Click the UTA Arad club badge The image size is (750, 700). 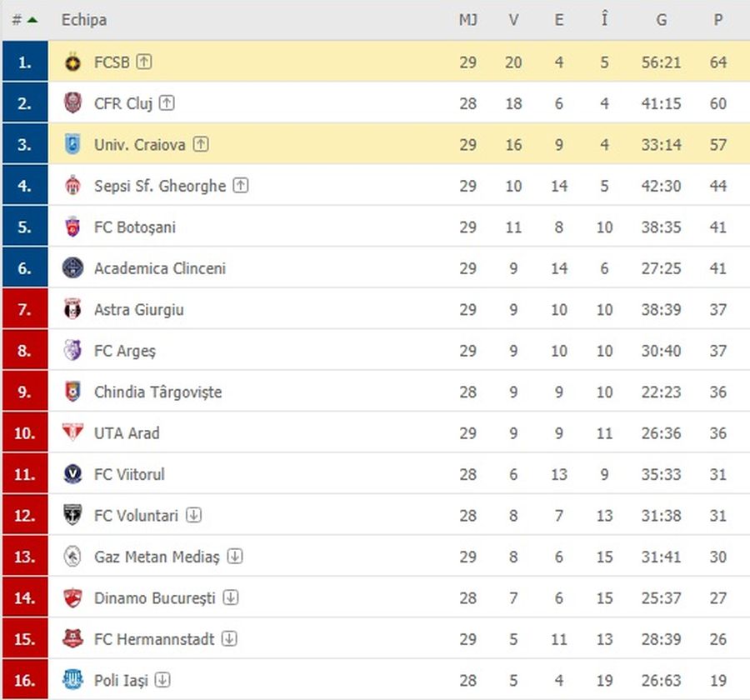tap(72, 432)
